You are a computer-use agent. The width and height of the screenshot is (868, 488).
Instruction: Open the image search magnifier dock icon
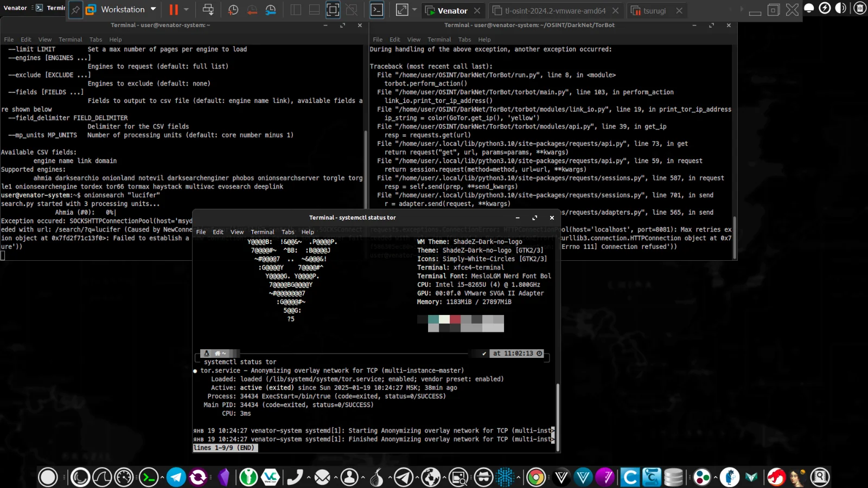458,477
